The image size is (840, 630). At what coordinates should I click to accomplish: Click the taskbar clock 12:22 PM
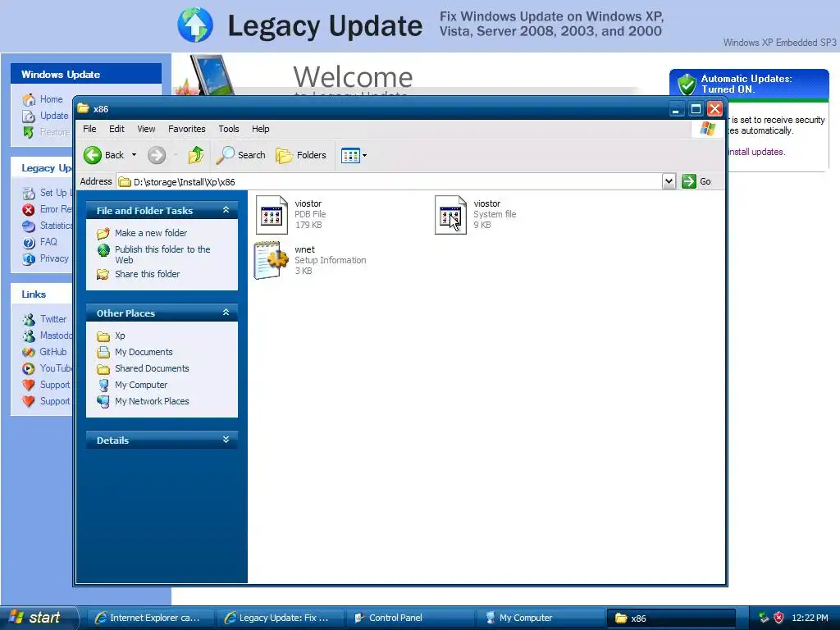(810, 619)
